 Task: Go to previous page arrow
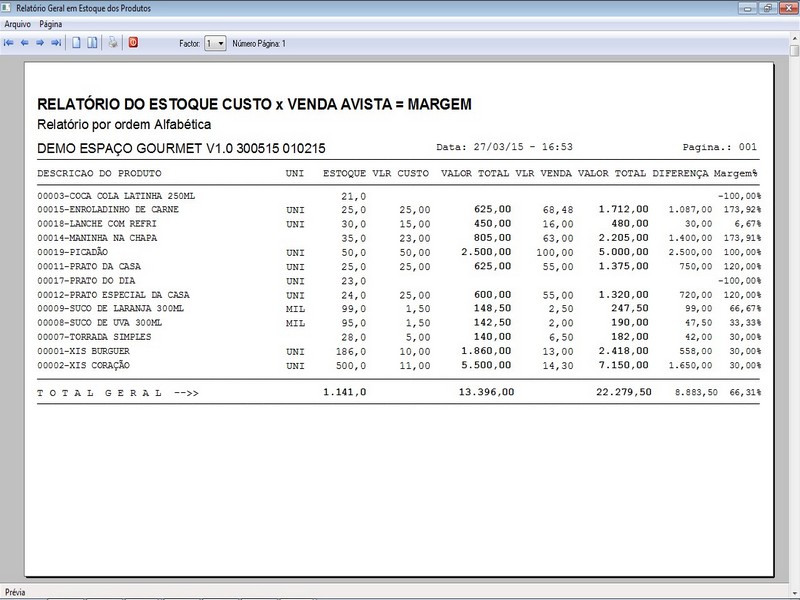(24, 43)
